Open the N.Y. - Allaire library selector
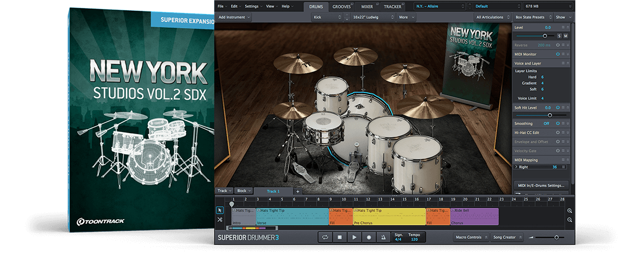 (439, 6)
